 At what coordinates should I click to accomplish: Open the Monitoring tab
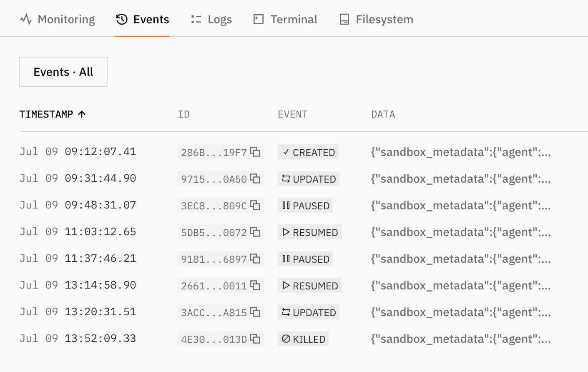click(58, 19)
